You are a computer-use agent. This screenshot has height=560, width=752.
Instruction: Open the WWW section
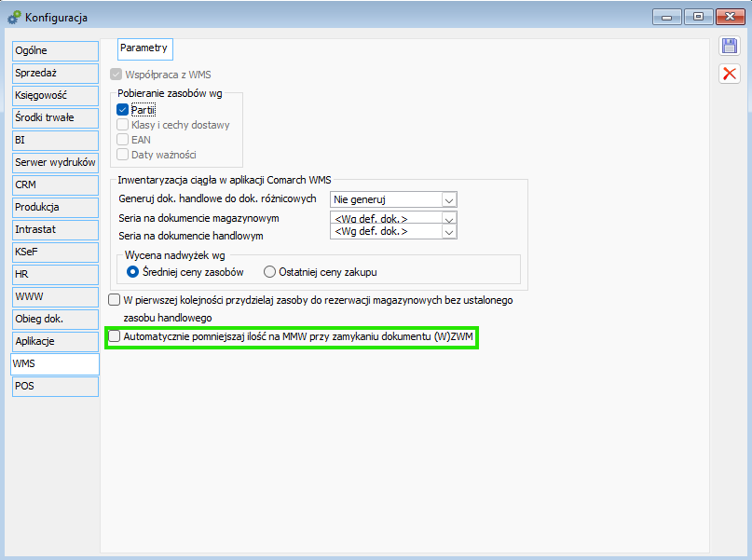55,297
